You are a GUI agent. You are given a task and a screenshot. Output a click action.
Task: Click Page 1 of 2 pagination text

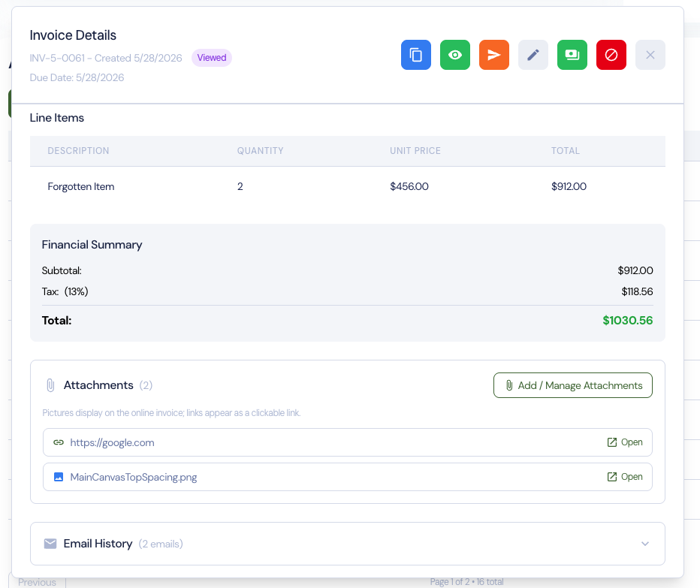coord(450,582)
